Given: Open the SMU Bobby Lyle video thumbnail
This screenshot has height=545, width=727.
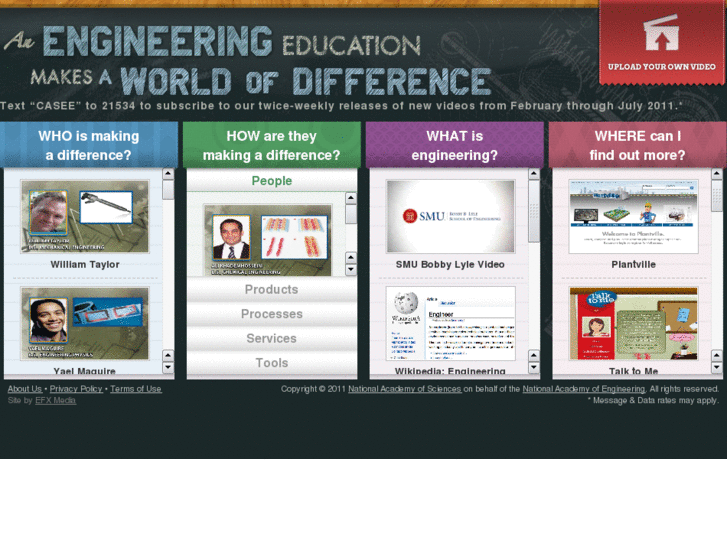Looking at the screenshot, I should (450, 217).
